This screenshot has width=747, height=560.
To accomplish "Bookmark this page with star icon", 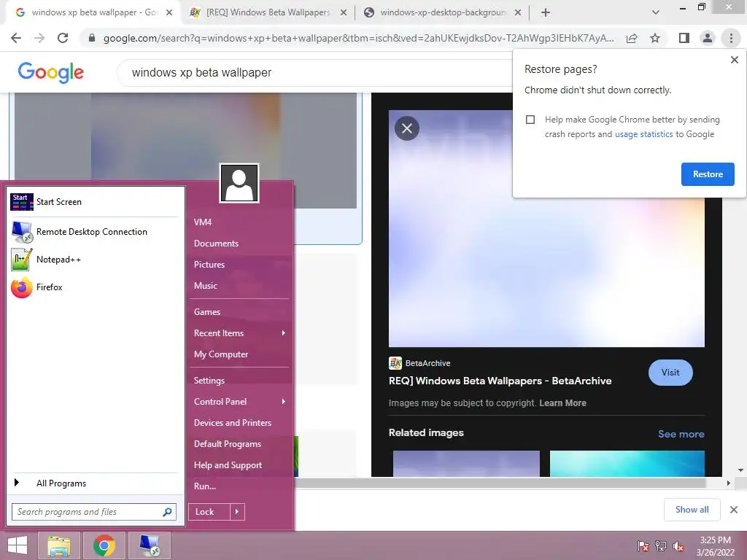I will pos(655,38).
